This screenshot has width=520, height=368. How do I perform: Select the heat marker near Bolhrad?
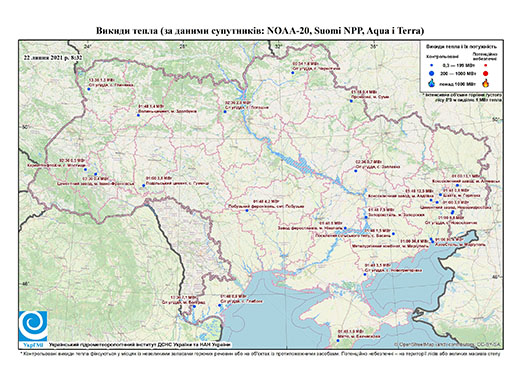pos(195,307)
